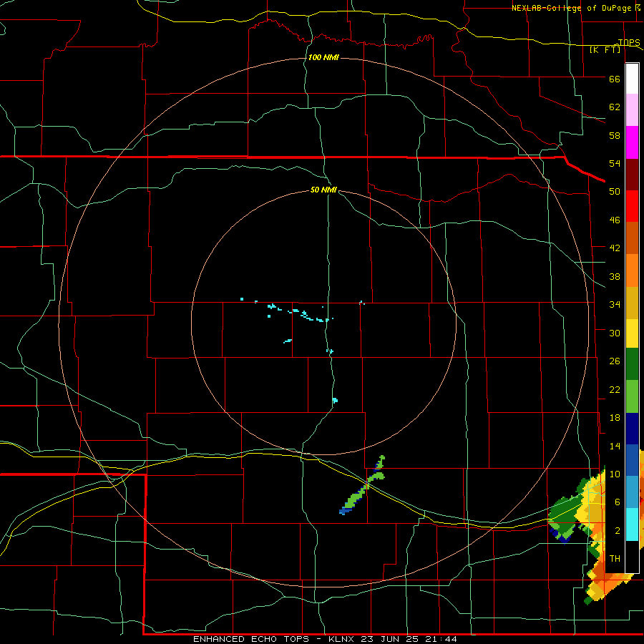Click the "30" legend value
Viewport: 644px width, 644px height.
(615, 333)
